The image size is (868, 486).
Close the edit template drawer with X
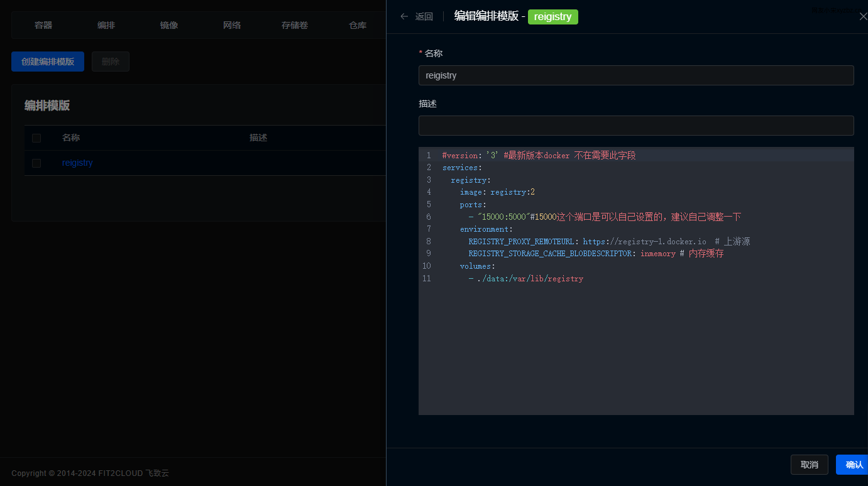pos(863,16)
